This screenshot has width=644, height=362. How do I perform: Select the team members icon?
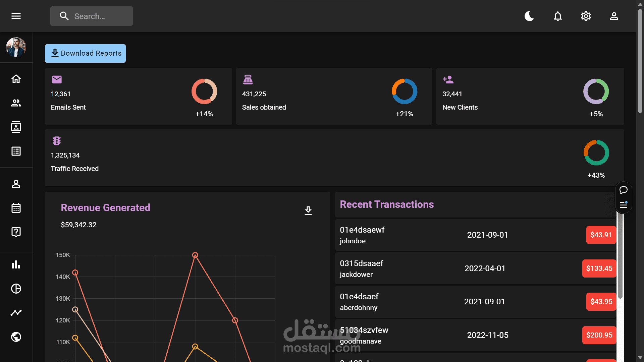pyautogui.click(x=16, y=103)
